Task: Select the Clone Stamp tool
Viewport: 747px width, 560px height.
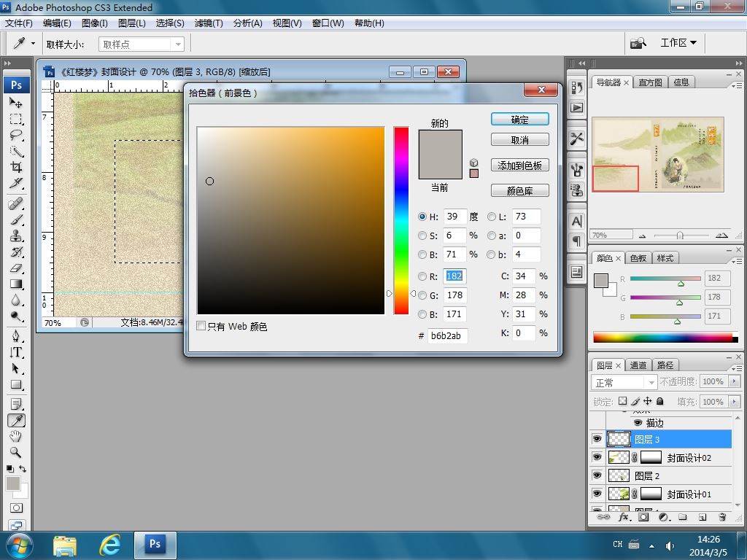Action: 16,236
